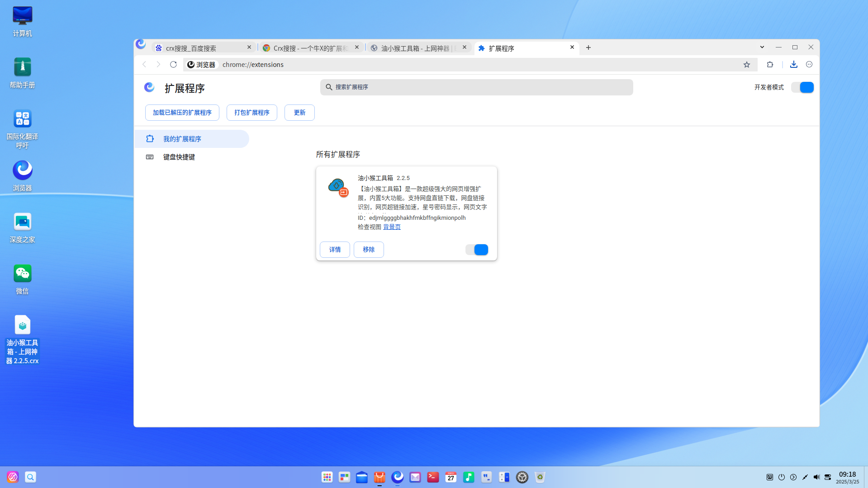Click the 浏览器 site info chip
Screen dimensions: 868x488
tap(202, 65)
